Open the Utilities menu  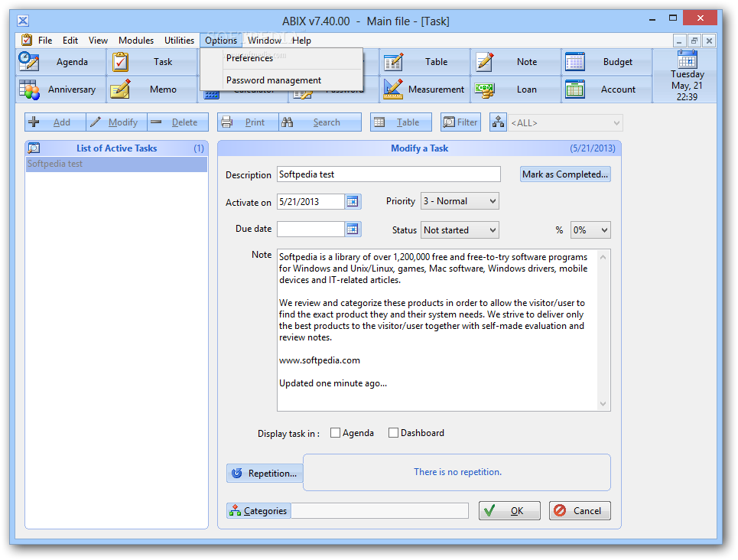[179, 41]
